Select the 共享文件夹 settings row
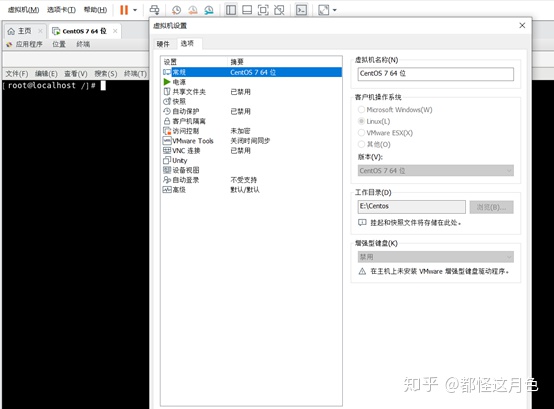Screen dimensions: 554x409 pyautogui.click(x=252, y=92)
